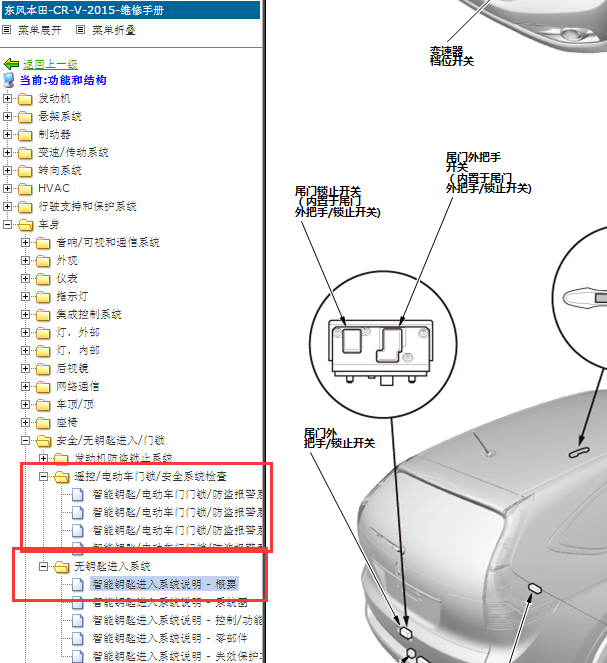Expand the 外观 subfolder
607x663 pixels.
(25, 260)
